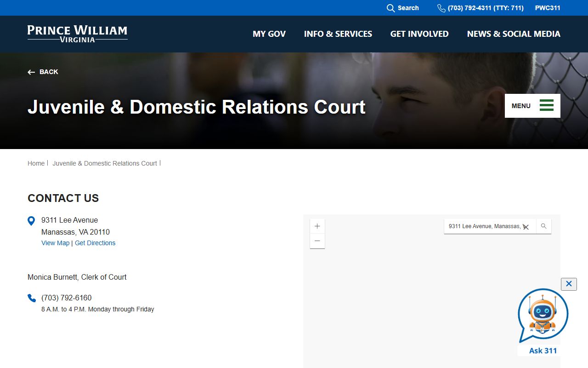The height and width of the screenshot is (368, 588).
Task: Click the BACK arrow link
Action: (43, 72)
